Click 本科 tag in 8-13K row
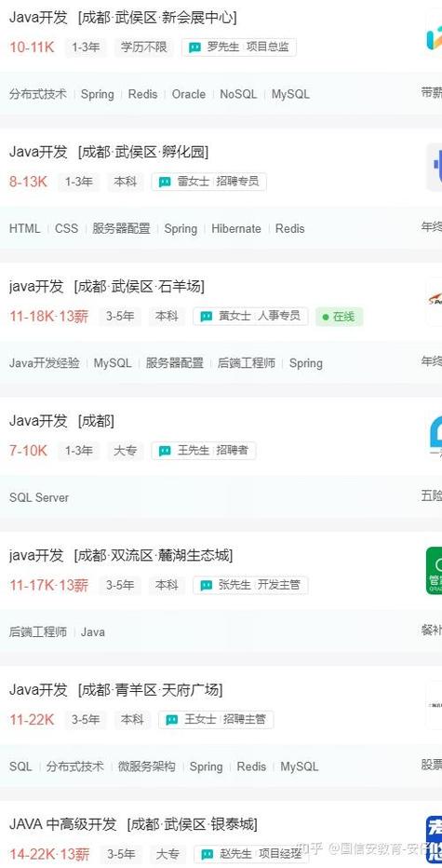Image resolution: width=442 pixels, height=868 pixels. [x=125, y=183]
